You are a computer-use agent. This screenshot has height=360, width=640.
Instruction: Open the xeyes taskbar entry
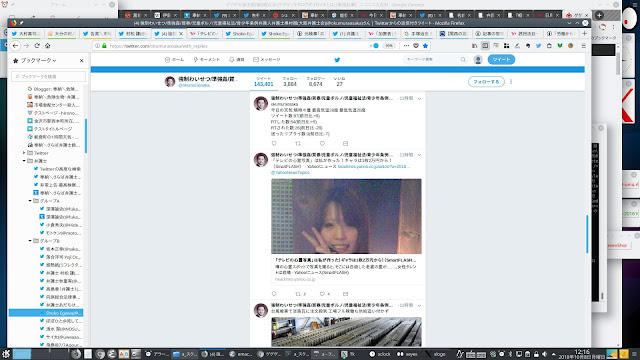click(x=407, y=354)
